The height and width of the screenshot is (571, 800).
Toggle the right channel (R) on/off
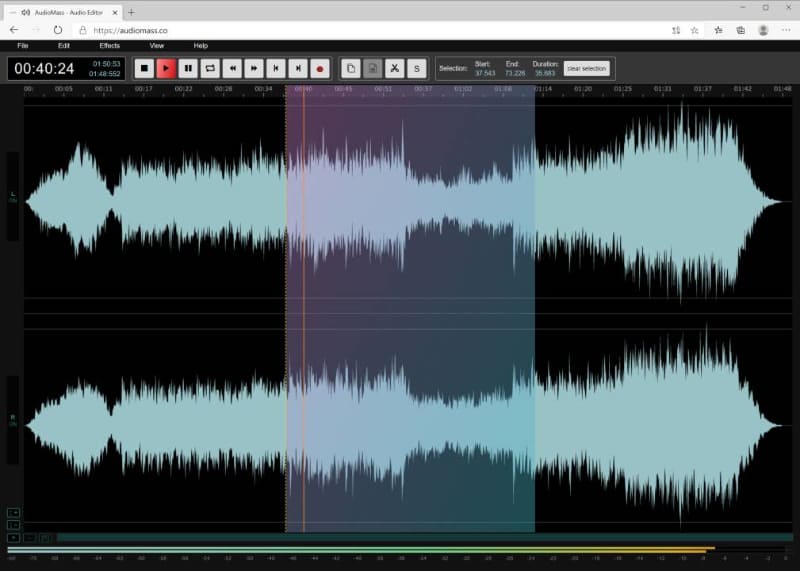13,420
